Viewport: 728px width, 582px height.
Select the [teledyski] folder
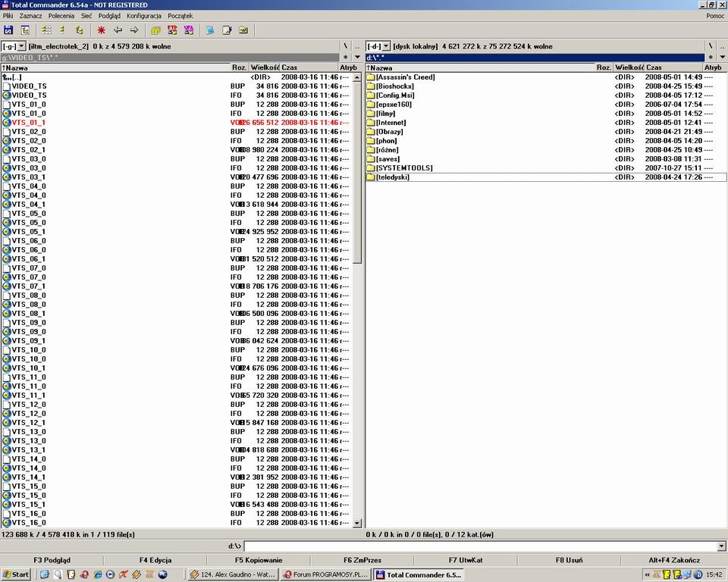tap(546, 177)
